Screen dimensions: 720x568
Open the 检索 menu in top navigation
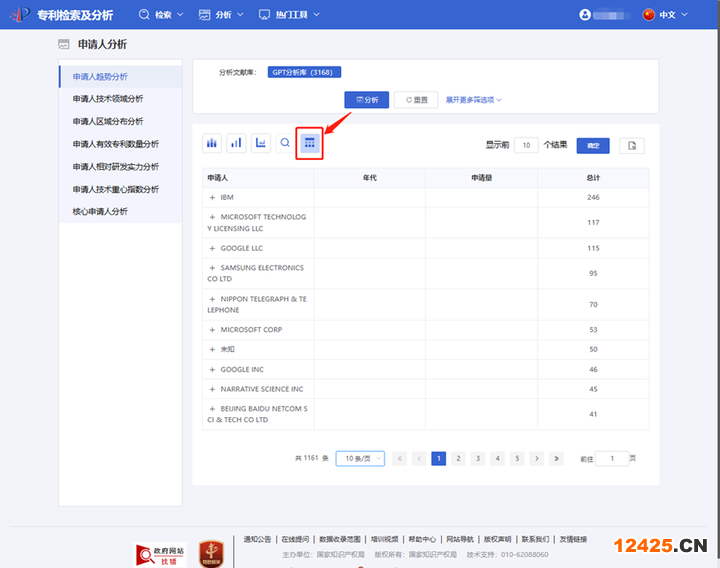click(x=160, y=15)
